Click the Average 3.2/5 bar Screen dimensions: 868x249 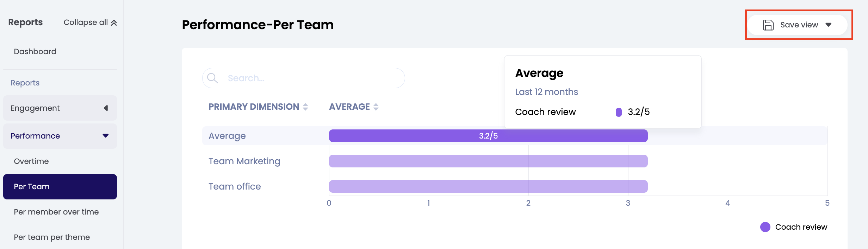tap(488, 136)
